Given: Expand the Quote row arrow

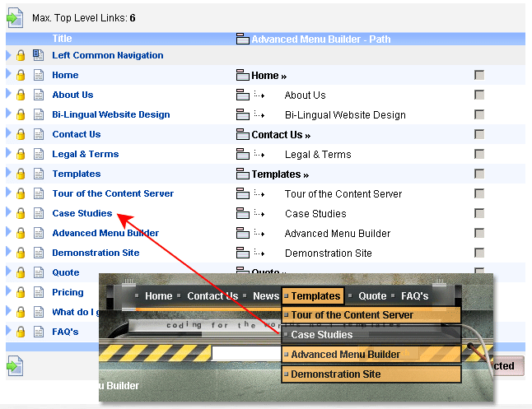Looking at the screenshot, I should tap(8, 272).
